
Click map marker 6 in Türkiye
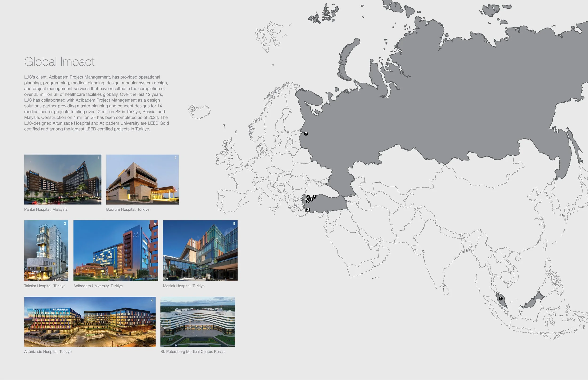point(308,201)
